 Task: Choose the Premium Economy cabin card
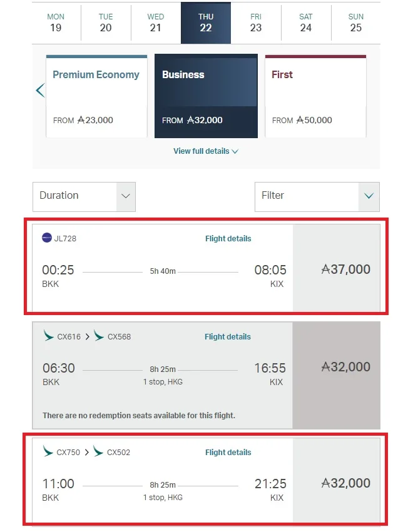pos(97,96)
